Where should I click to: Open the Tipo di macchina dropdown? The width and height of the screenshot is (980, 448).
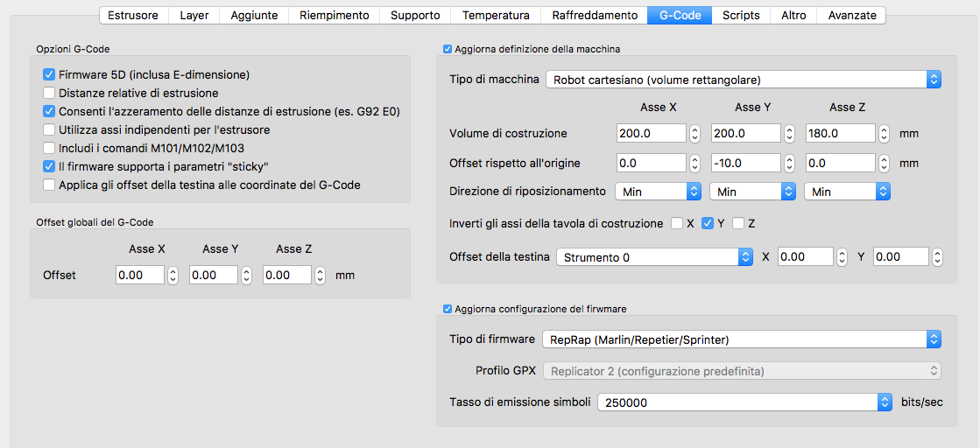[x=743, y=80]
